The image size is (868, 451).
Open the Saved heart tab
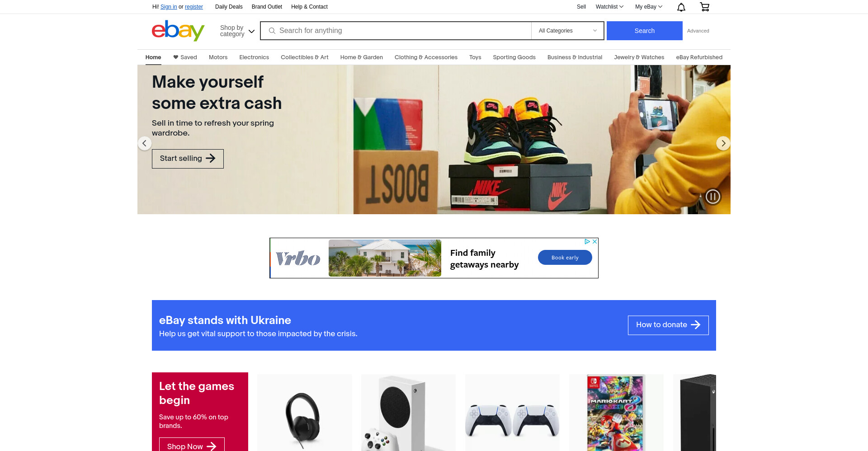tap(185, 57)
